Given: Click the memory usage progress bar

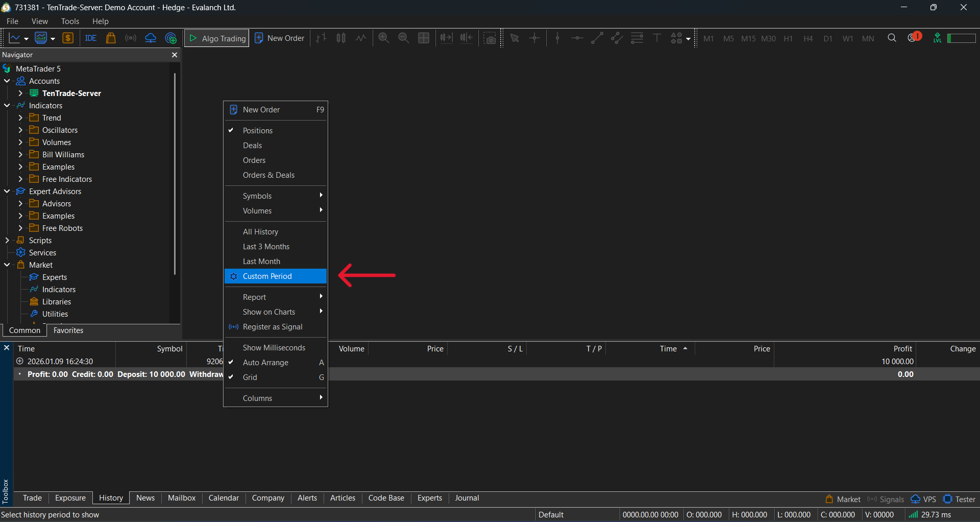Looking at the screenshot, I should pyautogui.click(x=962, y=38).
